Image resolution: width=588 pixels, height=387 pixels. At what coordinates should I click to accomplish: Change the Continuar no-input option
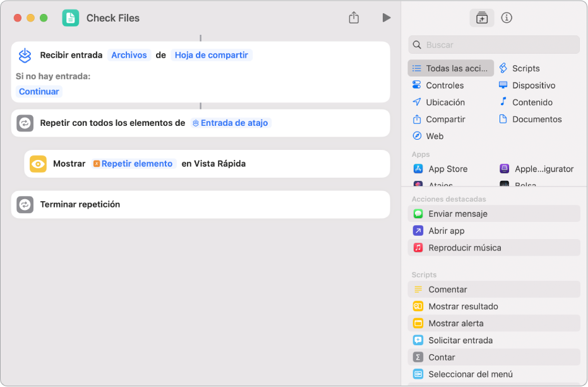click(x=39, y=92)
